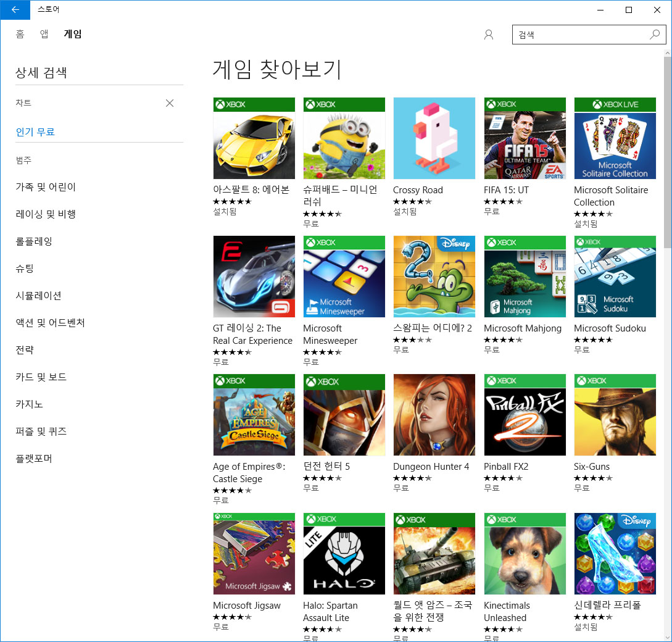The height and width of the screenshot is (642, 672).
Task: Open the Asphalt 8 yellow car icon
Action: (254, 138)
